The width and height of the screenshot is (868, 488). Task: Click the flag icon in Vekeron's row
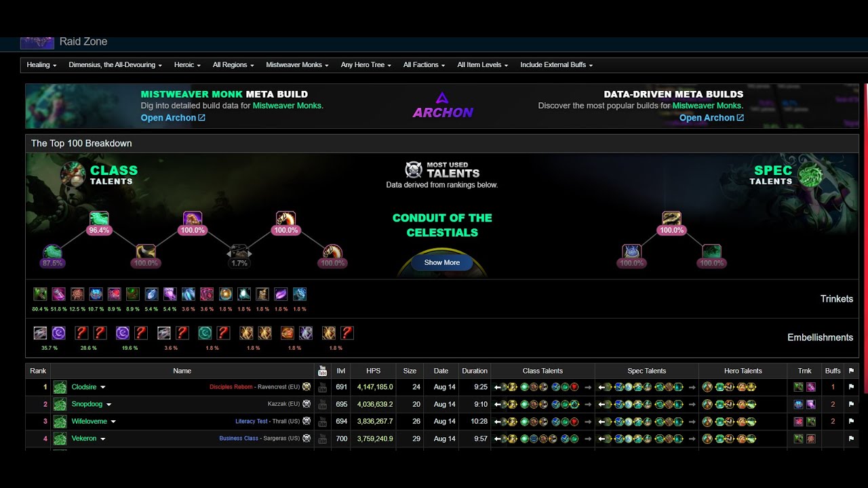(x=851, y=438)
